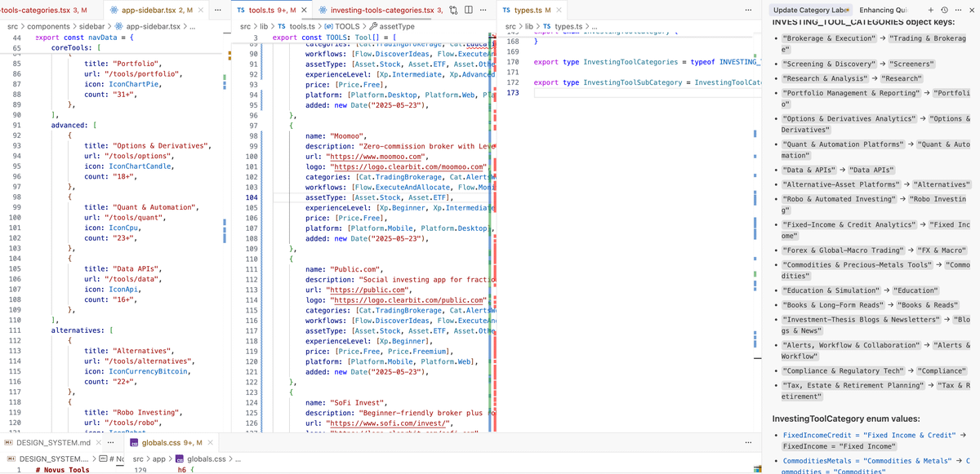The width and height of the screenshot is (980, 474).
Task: Click TS icon on types.ts tab
Action: [507, 10]
